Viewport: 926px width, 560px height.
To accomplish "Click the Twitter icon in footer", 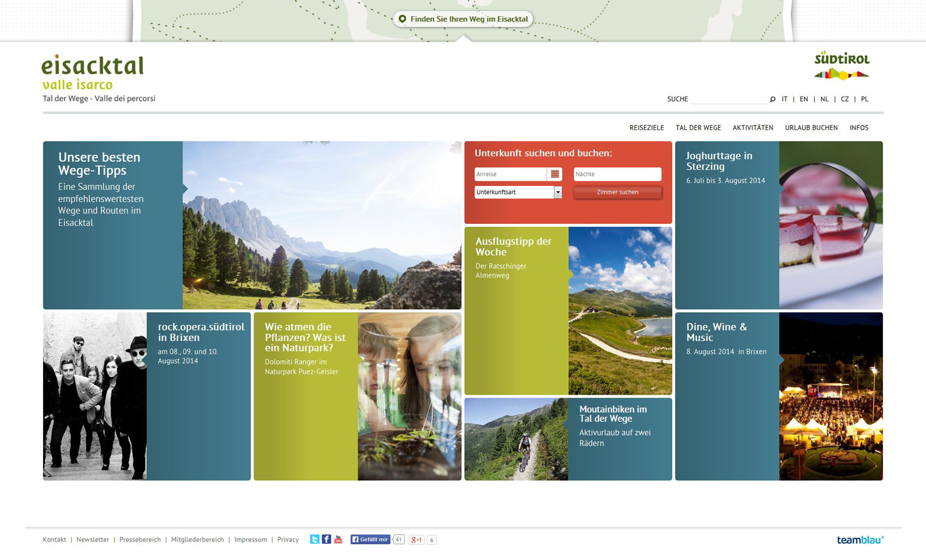I will click(314, 539).
